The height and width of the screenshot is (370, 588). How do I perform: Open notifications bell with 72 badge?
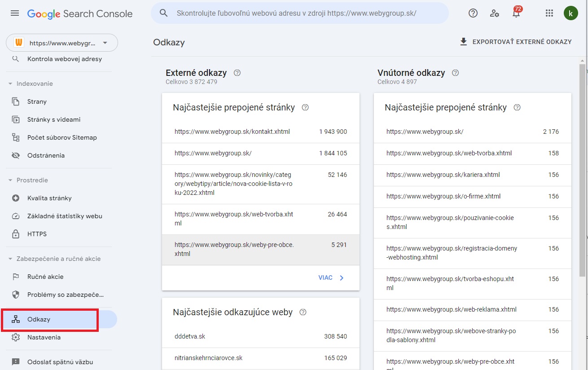coord(516,13)
